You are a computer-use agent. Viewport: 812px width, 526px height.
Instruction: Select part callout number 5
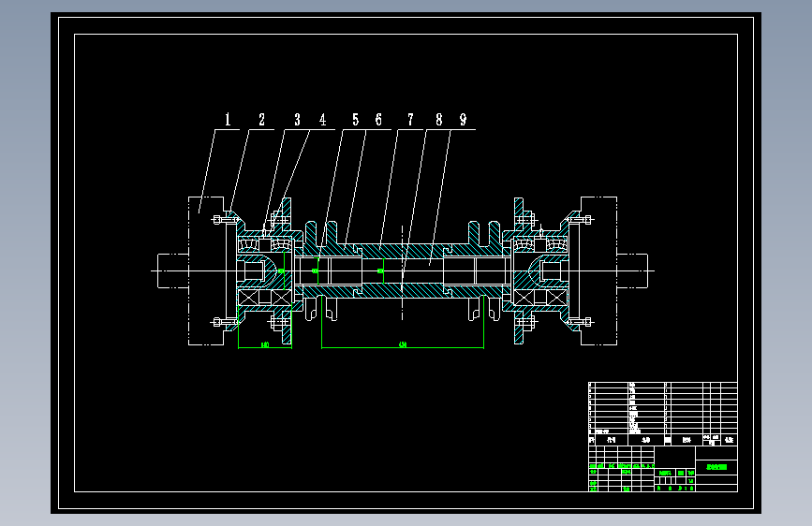point(355,120)
